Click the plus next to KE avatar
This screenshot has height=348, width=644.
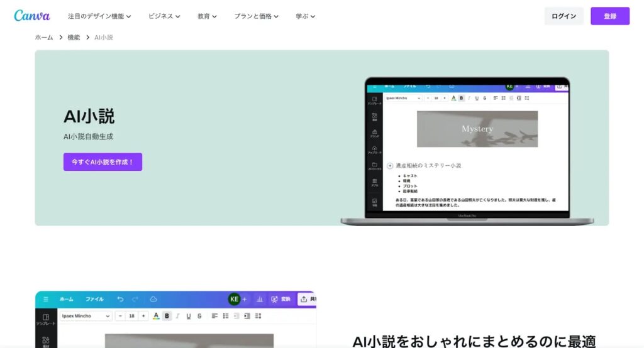pos(245,299)
